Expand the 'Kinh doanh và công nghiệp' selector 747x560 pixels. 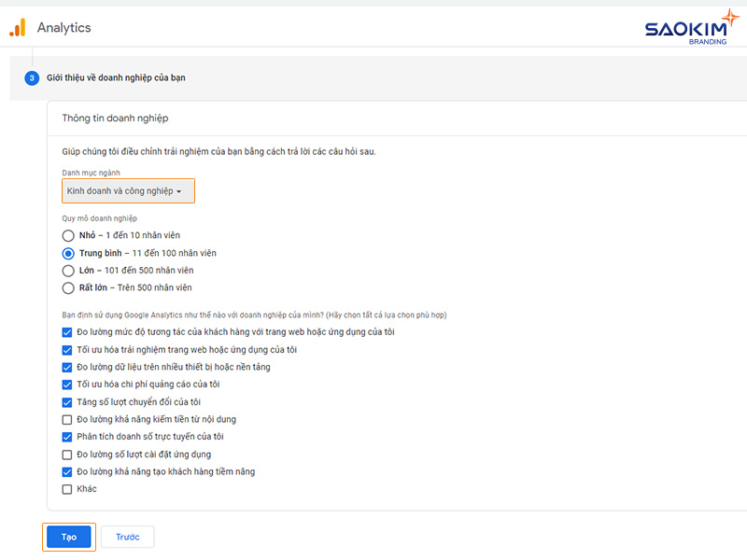click(128, 190)
